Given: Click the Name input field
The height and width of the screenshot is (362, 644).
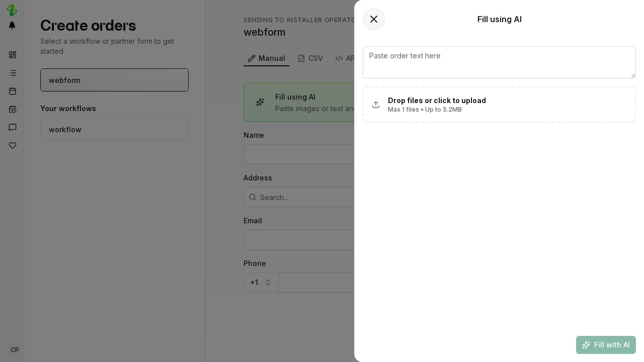Looking at the screenshot, I should [x=299, y=154].
